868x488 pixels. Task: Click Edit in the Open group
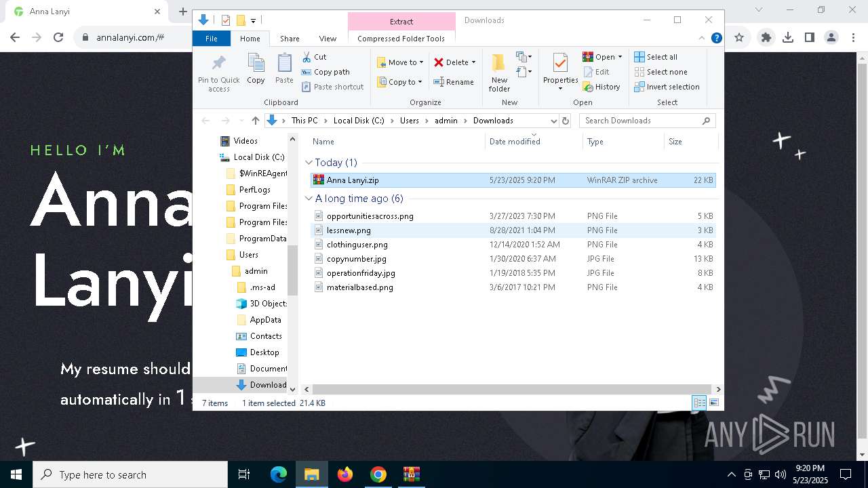(596, 72)
